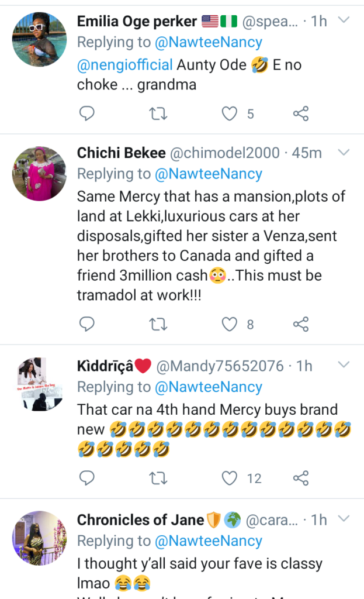364x599 pixels.
Task: Like Chichi Bekee's tweet with 8 likes
Action: tap(230, 323)
